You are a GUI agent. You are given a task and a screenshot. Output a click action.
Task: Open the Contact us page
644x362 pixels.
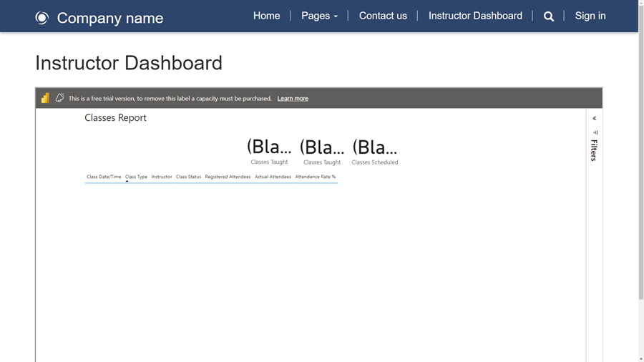pyautogui.click(x=383, y=16)
